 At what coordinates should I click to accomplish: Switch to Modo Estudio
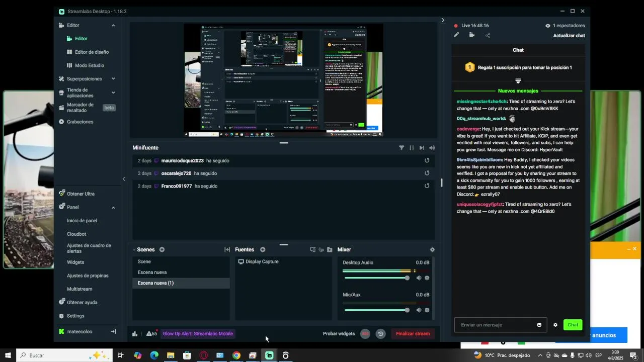tap(90, 65)
